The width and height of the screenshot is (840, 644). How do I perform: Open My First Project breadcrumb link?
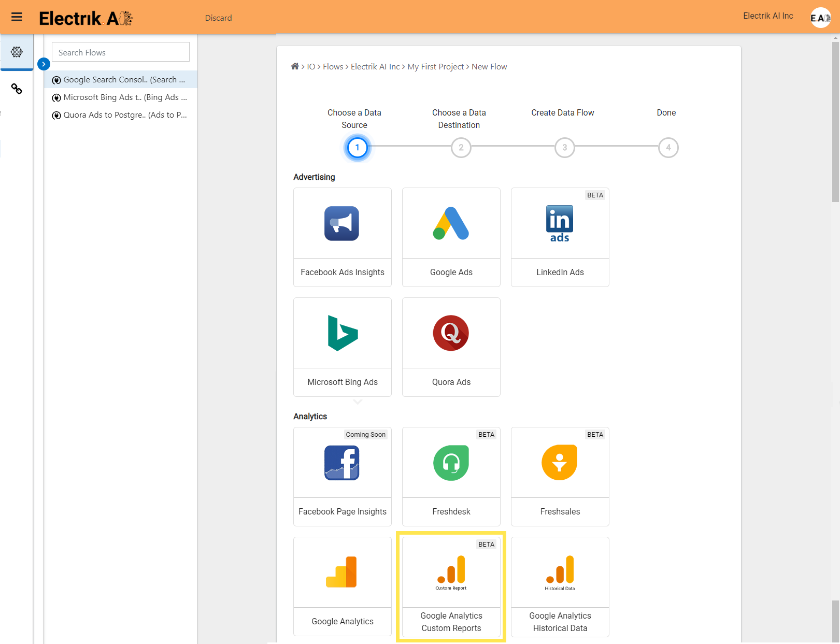pyautogui.click(x=435, y=67)
